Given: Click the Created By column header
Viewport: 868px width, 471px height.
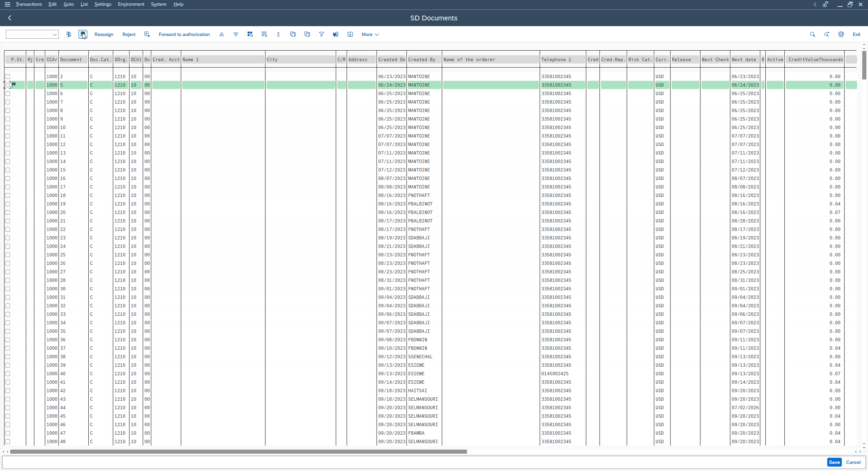Looking at the screenshot, I should (x=424, y=59).
